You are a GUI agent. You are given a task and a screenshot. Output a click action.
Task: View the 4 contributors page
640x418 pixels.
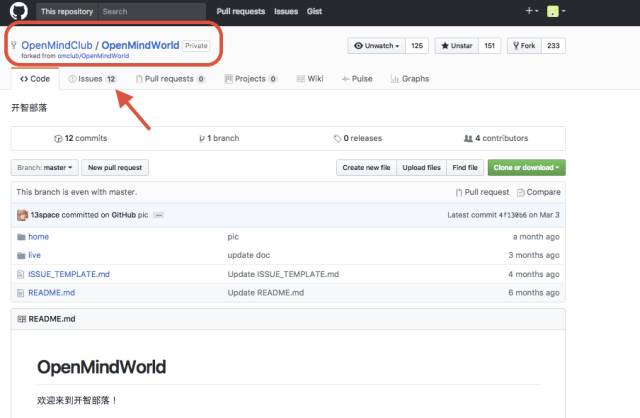tap(496, 138)
